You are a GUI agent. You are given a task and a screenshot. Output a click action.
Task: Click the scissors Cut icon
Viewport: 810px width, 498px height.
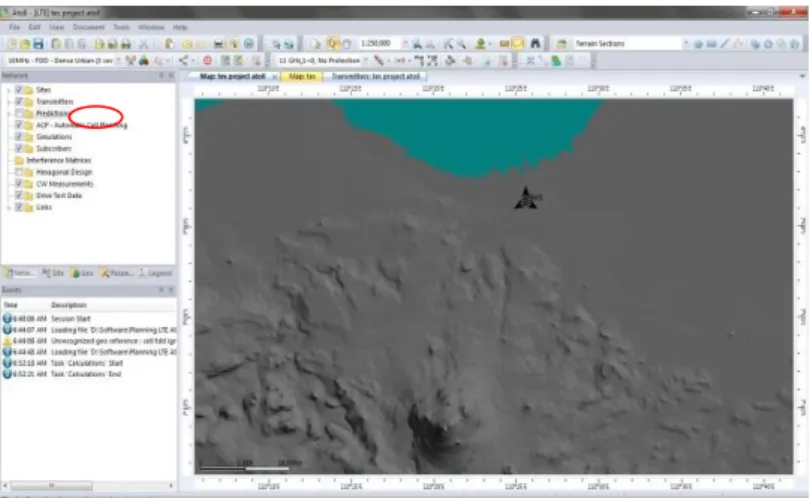pyautogui.click(x=144, y=44)
